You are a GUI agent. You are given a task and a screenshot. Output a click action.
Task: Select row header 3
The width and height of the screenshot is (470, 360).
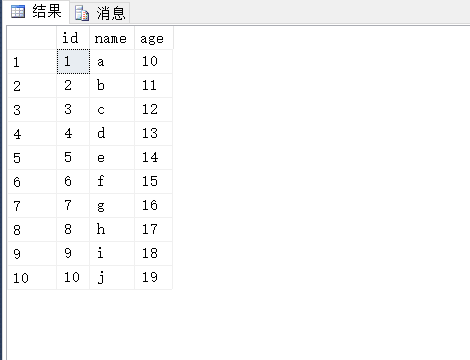(x=32, y=110)
